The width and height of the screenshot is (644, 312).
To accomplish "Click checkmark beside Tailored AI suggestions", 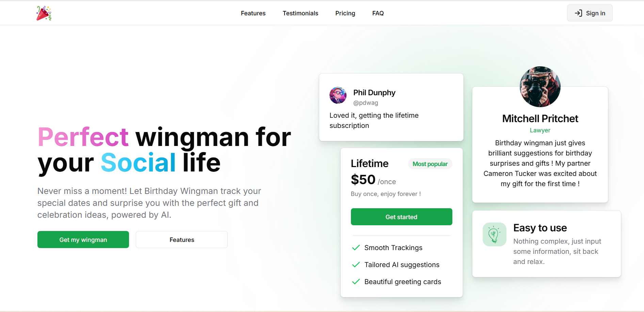I will coord(356,265).
